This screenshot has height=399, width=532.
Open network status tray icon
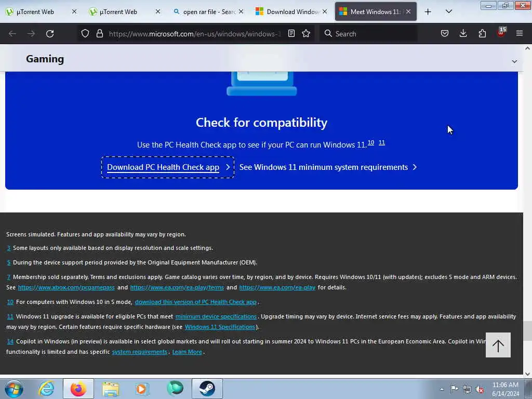tap(467, 389)
